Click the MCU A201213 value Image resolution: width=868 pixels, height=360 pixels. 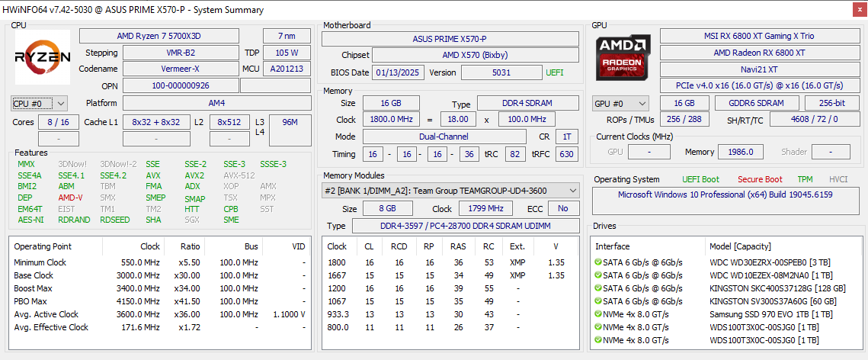coord(287,69)
